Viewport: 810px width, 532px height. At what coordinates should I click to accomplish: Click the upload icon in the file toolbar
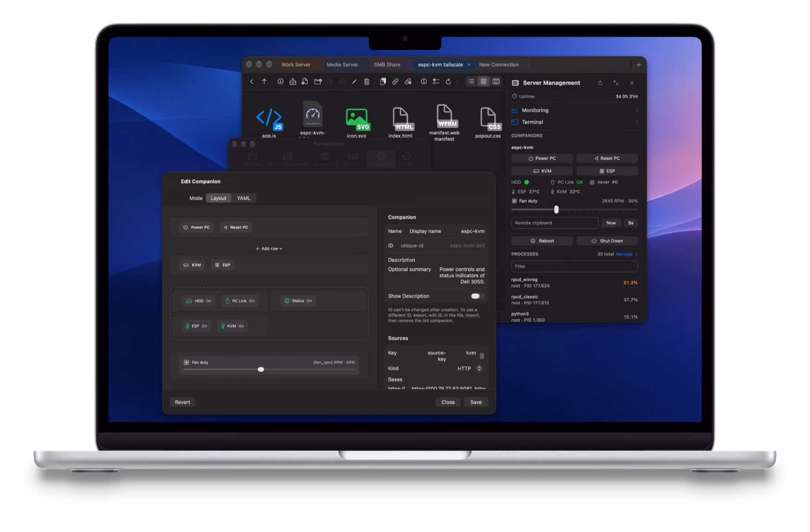click(x=293, y=82)
